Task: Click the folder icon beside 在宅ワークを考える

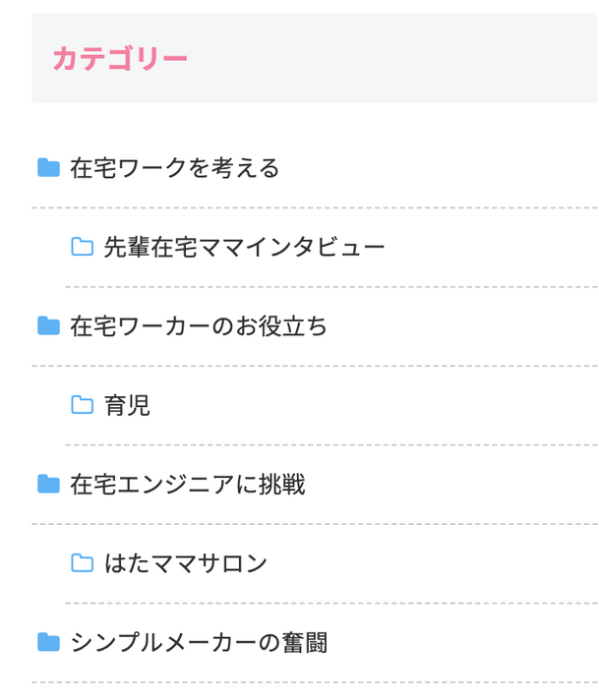Action: (48, 168)
